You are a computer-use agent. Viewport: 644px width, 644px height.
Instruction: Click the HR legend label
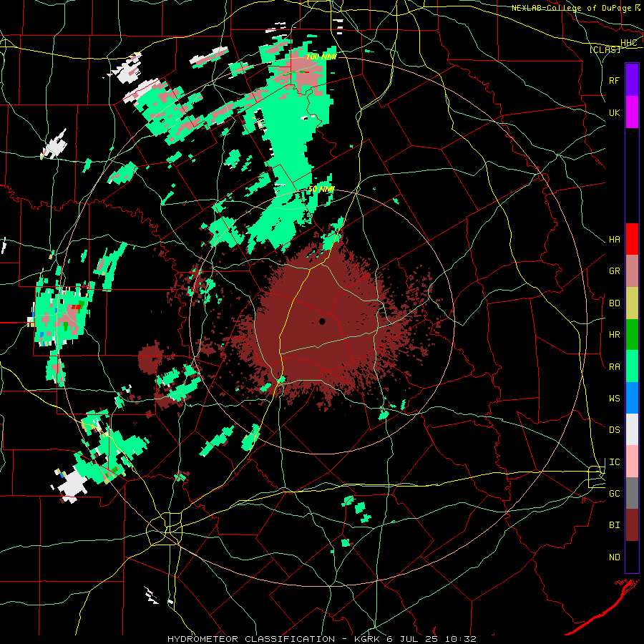click(x=614, y=335)
